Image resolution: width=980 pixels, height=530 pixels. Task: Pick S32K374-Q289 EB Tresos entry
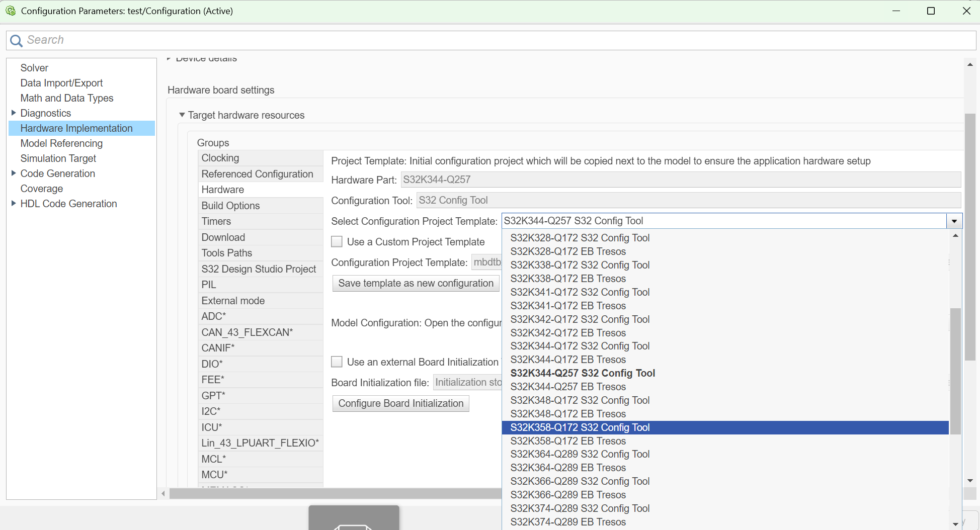[x=725, y=522]
